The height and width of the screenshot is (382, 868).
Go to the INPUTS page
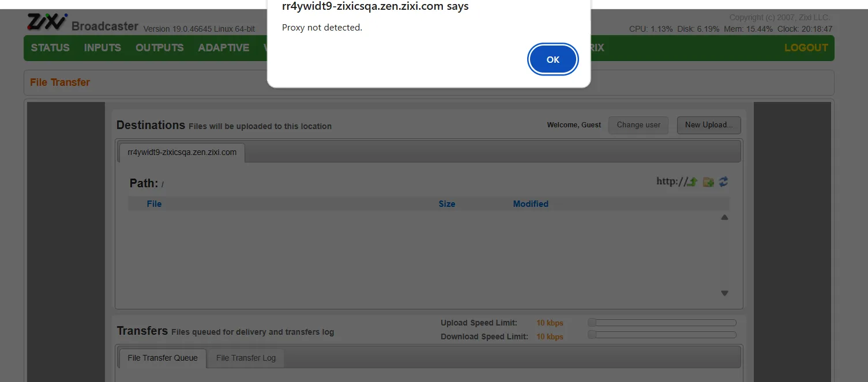(103, 48)
